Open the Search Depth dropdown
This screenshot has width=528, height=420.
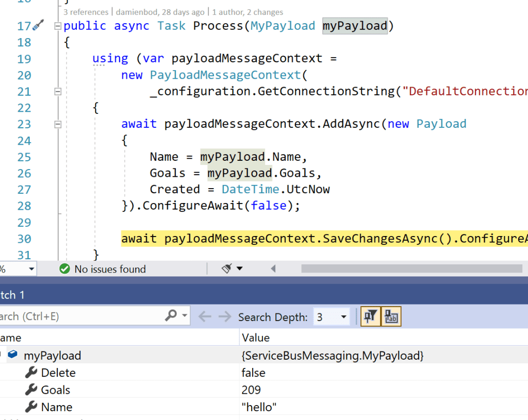(344, 317)
